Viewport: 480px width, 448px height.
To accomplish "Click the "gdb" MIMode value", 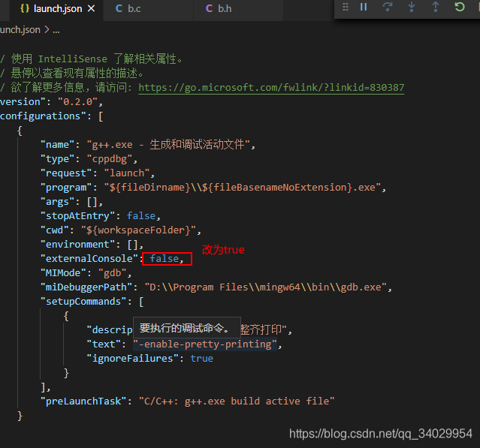I will [x=113, y=273].
